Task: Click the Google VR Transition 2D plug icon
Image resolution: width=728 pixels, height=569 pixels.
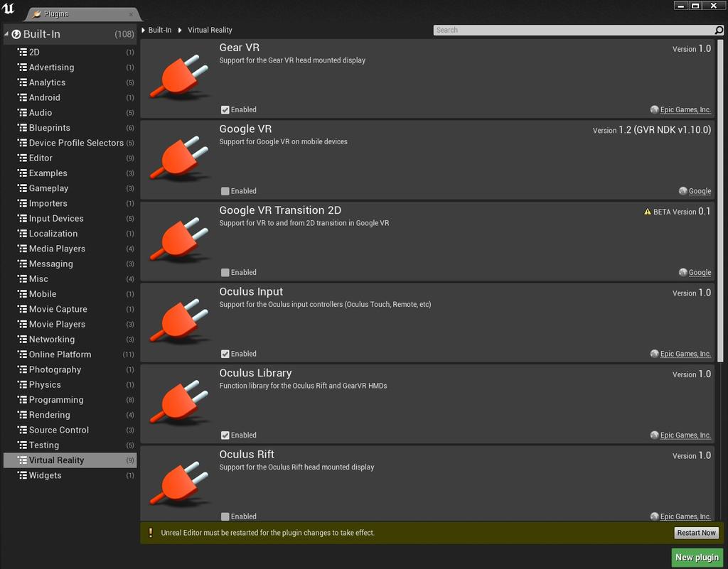Action: pyautogui.click(x=179, y=240)
